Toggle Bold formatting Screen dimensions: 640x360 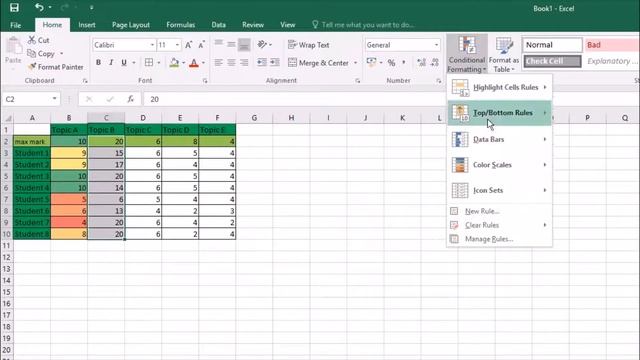(x=98, y=62)
